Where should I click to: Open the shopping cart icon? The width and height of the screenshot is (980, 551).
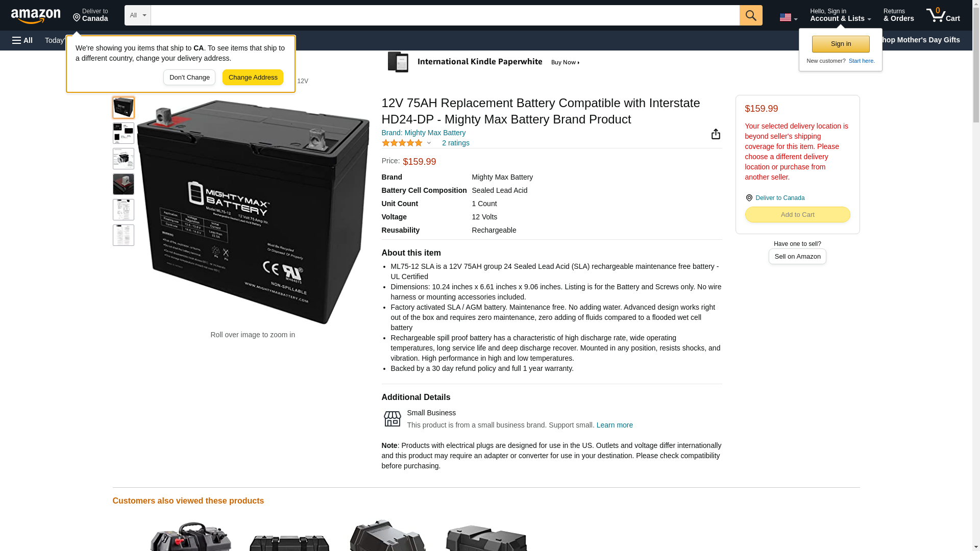click(x=943, y=15)
